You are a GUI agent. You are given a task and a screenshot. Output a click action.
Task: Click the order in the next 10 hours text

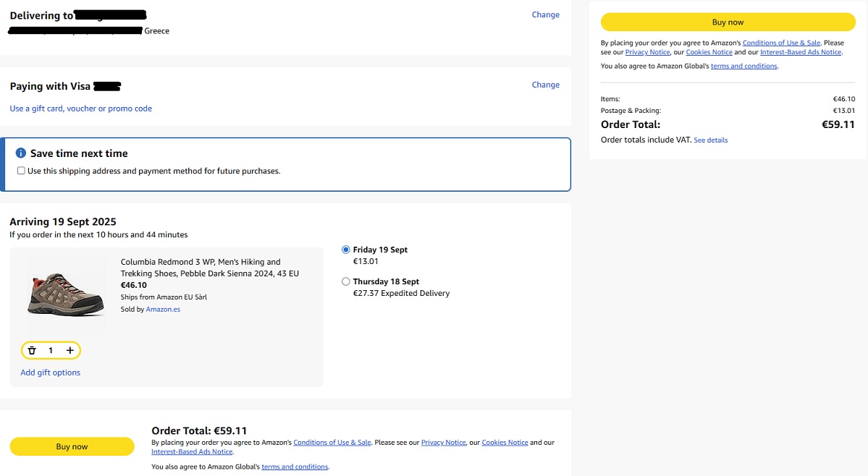point(98,235)
